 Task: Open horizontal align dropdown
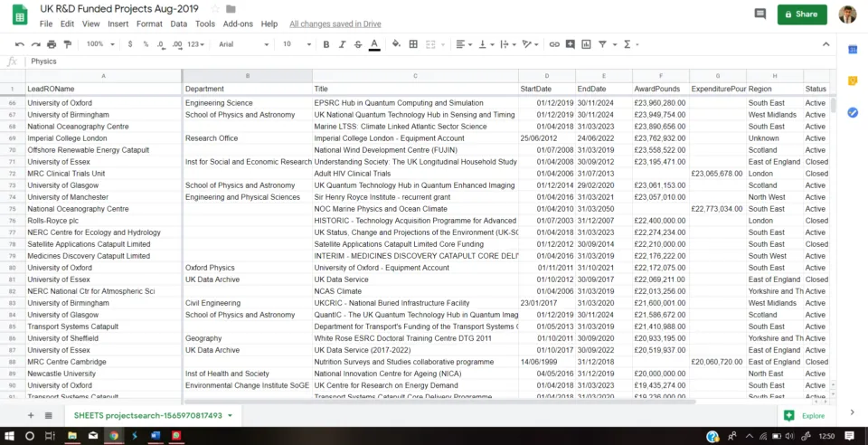tap(463, 44)
